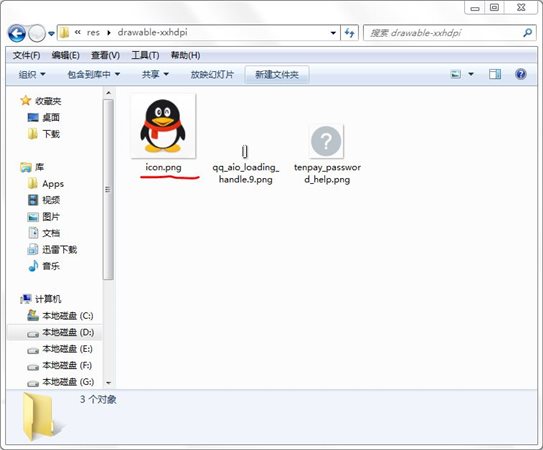Click the 计算机 computer icon
This screenshot has height=450, width=543.
[26, 299]
